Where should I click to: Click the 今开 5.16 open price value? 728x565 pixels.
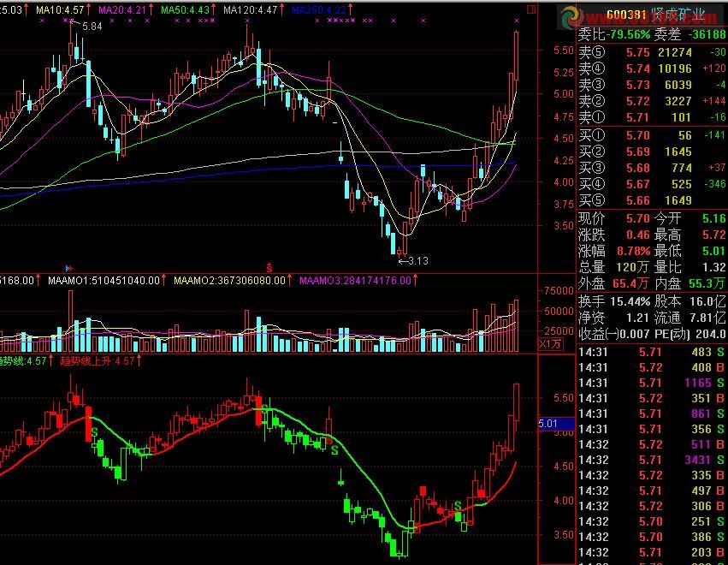click(713, 218)
